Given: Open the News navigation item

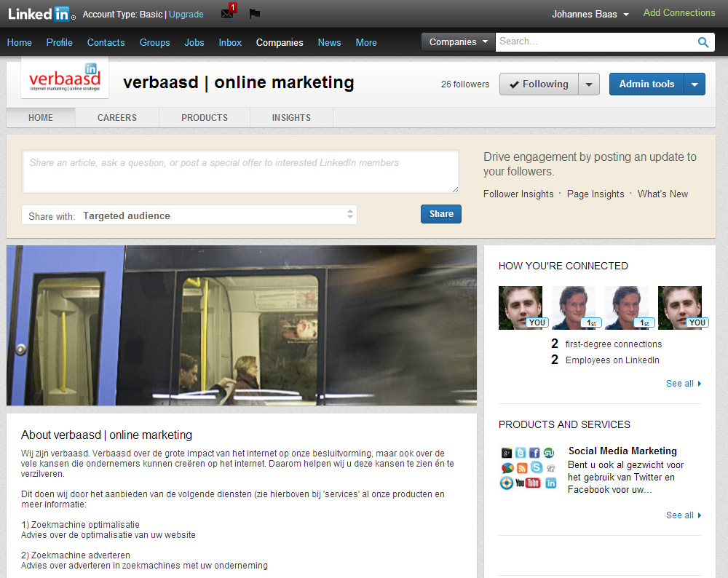Looking at the screenshot, I should (x=329, y=43).
